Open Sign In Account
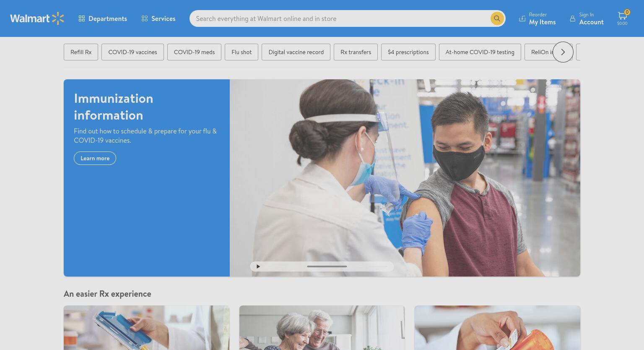This screenshot has width=644, height=350. 587,18
